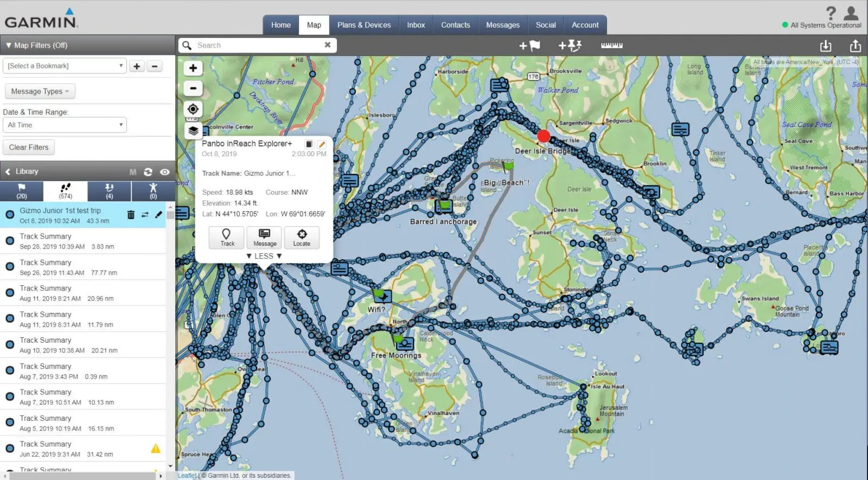Click the Track button in the popup

(x=227, y=238)
